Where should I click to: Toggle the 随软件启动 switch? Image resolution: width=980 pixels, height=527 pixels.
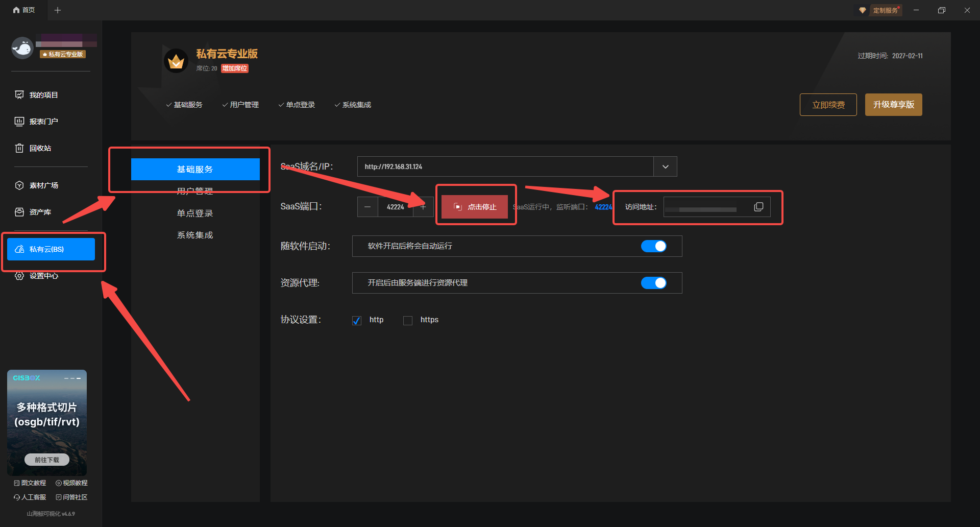click(653, 246)
